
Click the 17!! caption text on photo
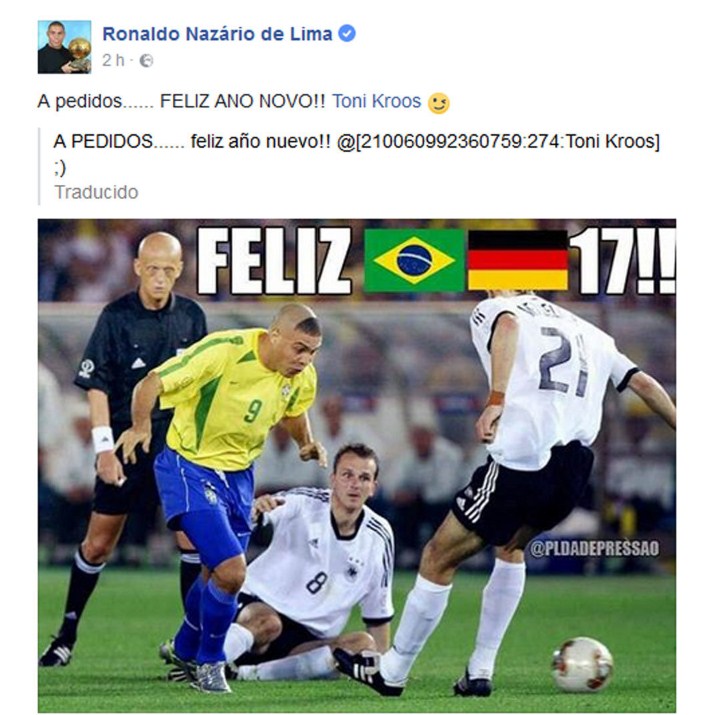622,260
